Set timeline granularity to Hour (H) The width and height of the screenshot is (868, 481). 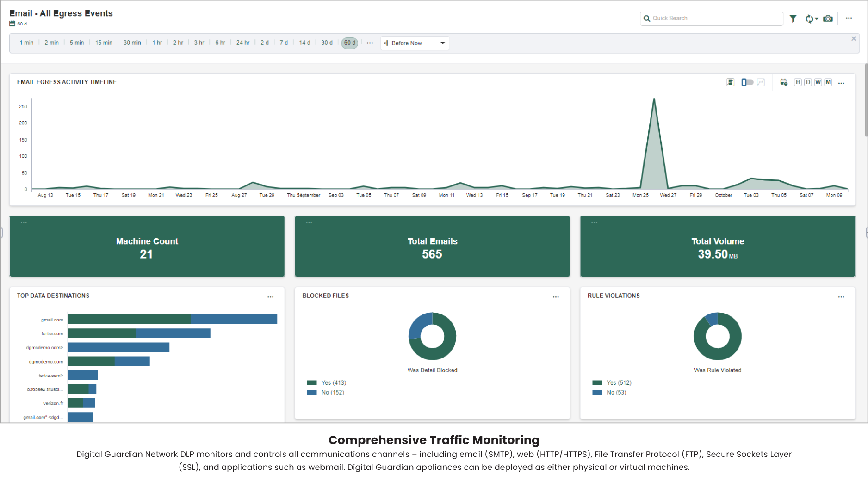click(798, 82)
